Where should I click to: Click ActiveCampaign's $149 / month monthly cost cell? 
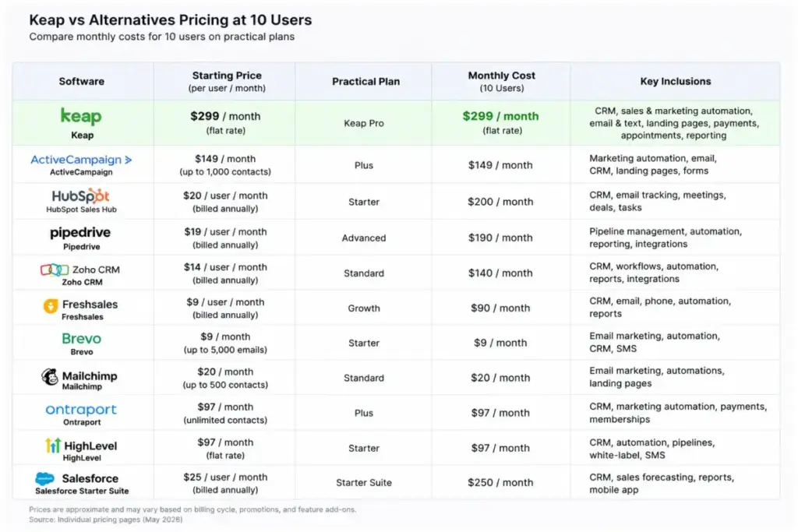(500, 165)
